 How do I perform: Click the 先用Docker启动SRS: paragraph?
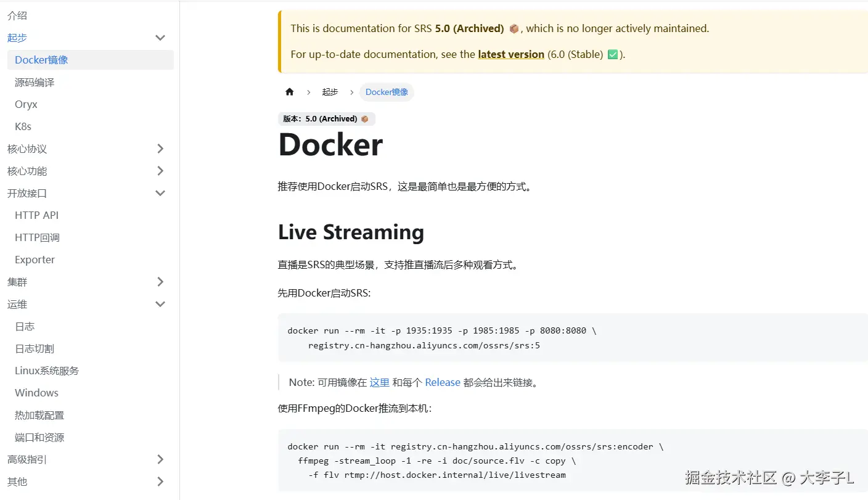324,293
